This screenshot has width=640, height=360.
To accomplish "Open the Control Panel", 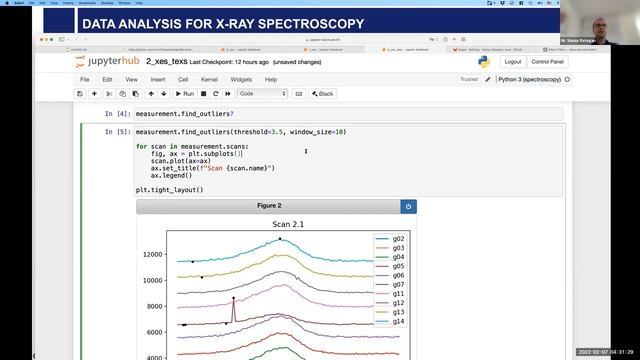I will 547,62.
